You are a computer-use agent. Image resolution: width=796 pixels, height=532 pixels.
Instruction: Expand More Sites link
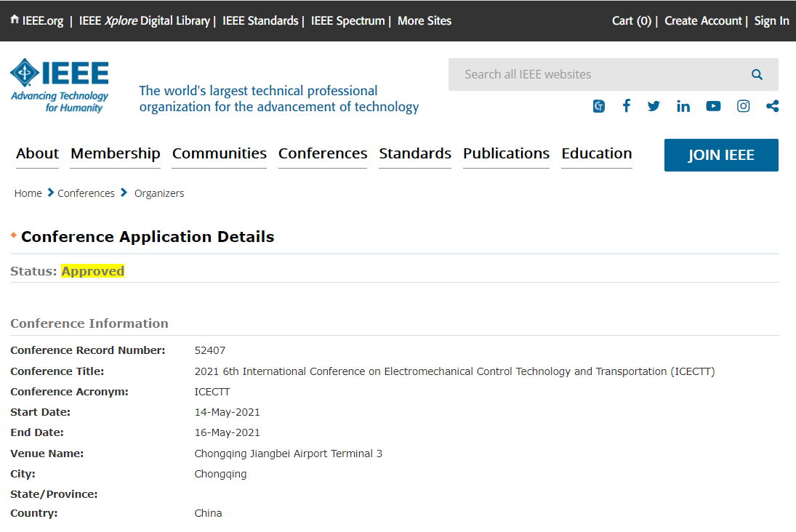tap(425, 21)
